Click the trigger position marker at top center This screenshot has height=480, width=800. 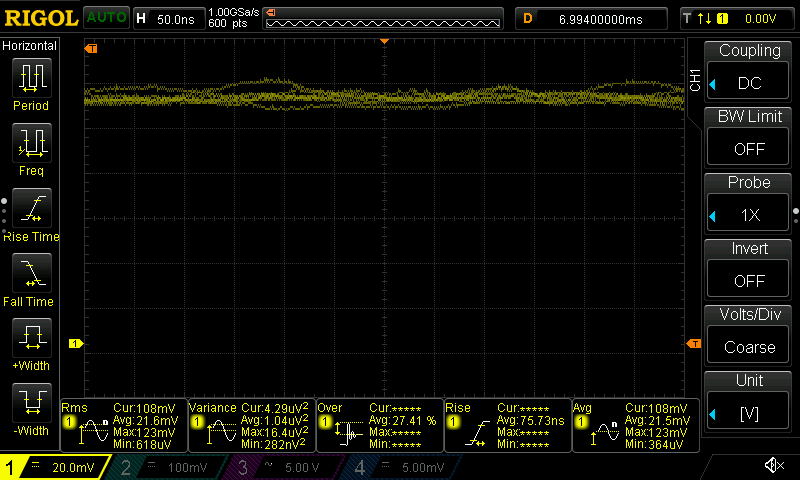(x=384, y=41)
